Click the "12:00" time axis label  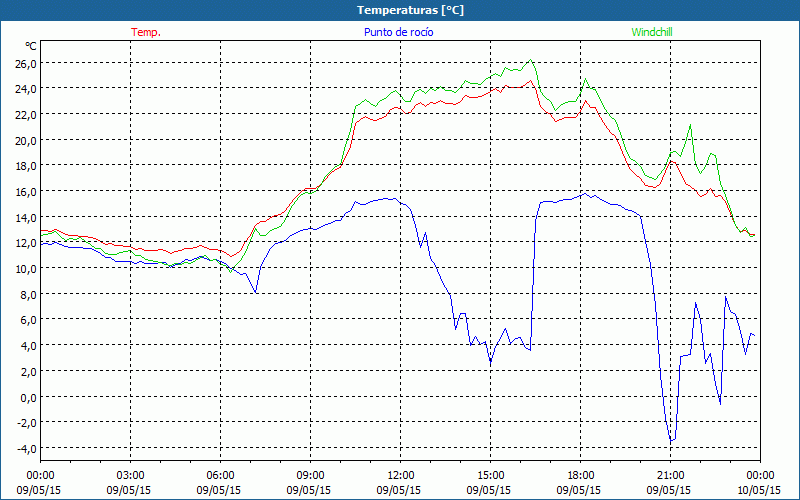coord(401,476)
